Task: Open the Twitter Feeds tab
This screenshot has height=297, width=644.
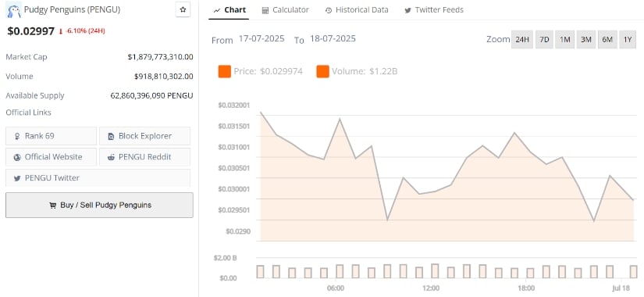Action: (x=434, y=10)
